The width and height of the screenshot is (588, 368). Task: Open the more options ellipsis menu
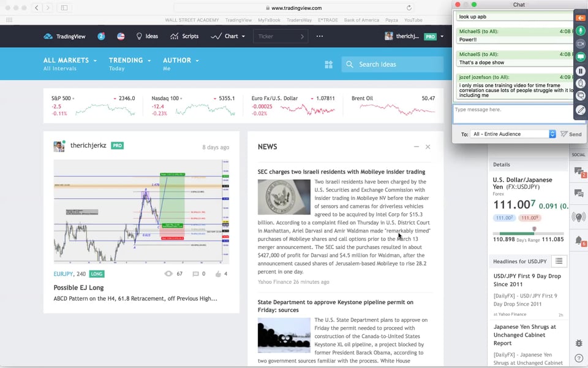320,36
